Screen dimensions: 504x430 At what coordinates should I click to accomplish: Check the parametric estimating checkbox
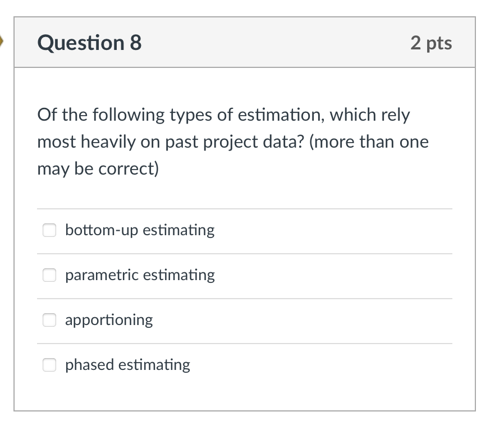tap(49, 275)
